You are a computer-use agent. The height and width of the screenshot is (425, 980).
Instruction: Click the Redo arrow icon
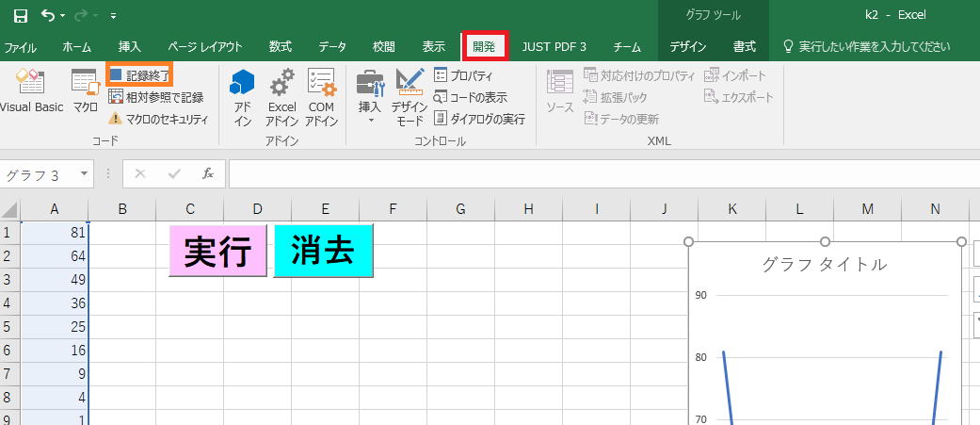point(81,16)
